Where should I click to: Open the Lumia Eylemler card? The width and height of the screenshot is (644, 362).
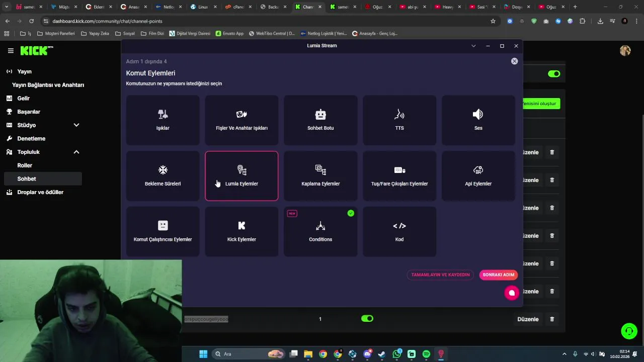242,176
